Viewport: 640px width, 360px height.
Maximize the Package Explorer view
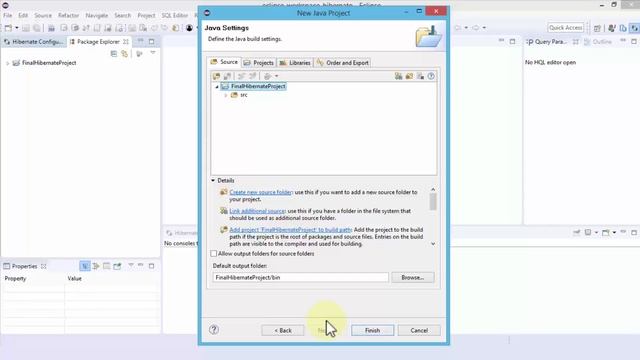(x=151, y=41)
